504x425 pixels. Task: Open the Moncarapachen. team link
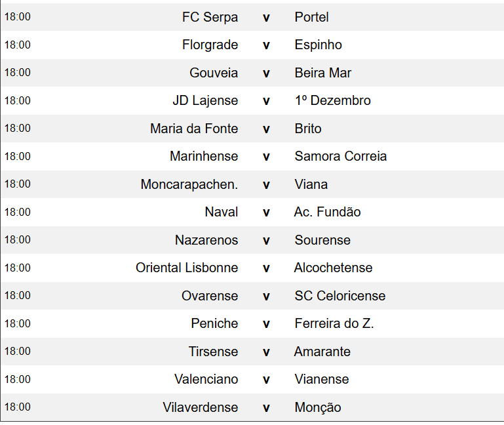[x=189, y=184]
